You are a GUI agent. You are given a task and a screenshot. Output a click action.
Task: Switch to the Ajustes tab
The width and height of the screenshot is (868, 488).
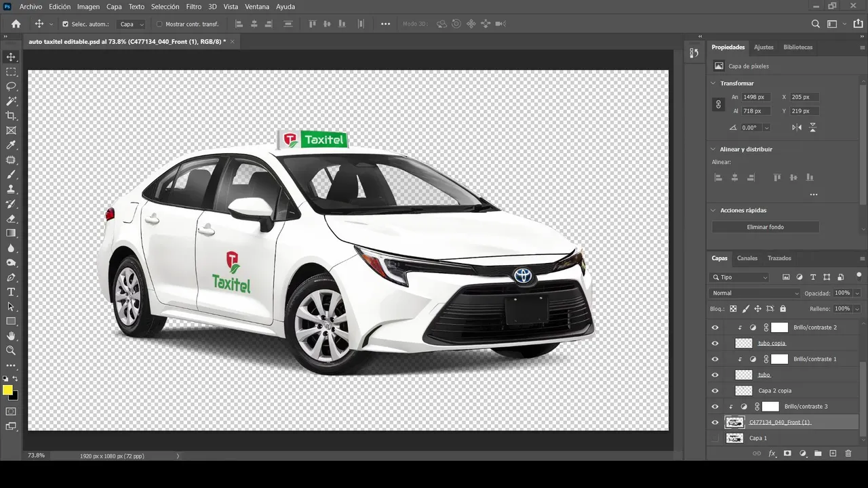(764, 47)
